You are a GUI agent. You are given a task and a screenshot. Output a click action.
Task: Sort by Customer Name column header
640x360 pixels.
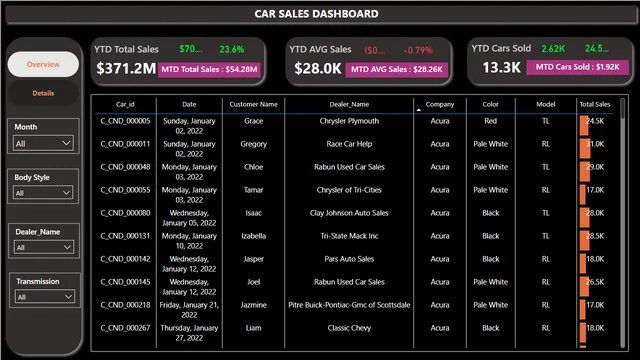[x=253, y=104]
